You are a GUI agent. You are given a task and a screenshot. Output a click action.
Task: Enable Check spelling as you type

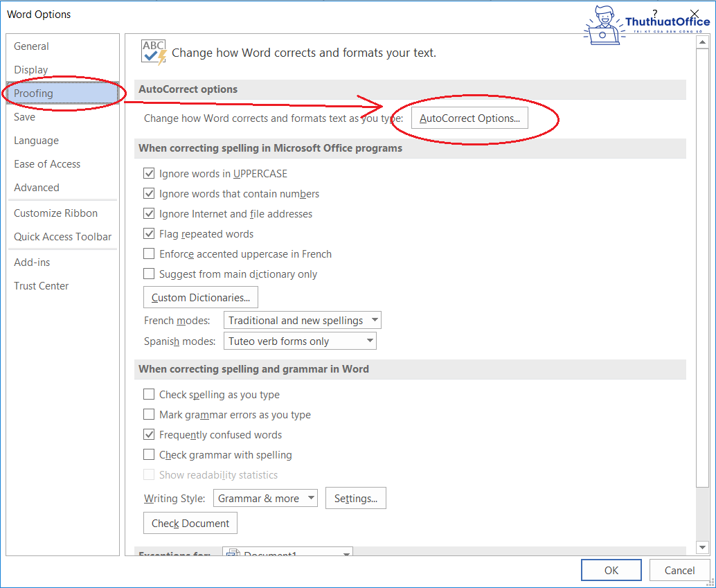(x=149, y=395)
